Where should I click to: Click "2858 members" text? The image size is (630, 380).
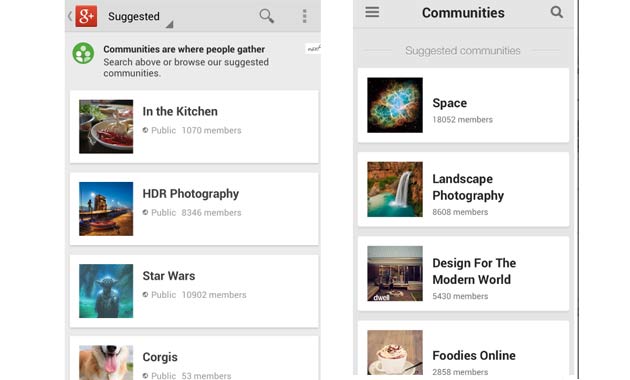460,372
